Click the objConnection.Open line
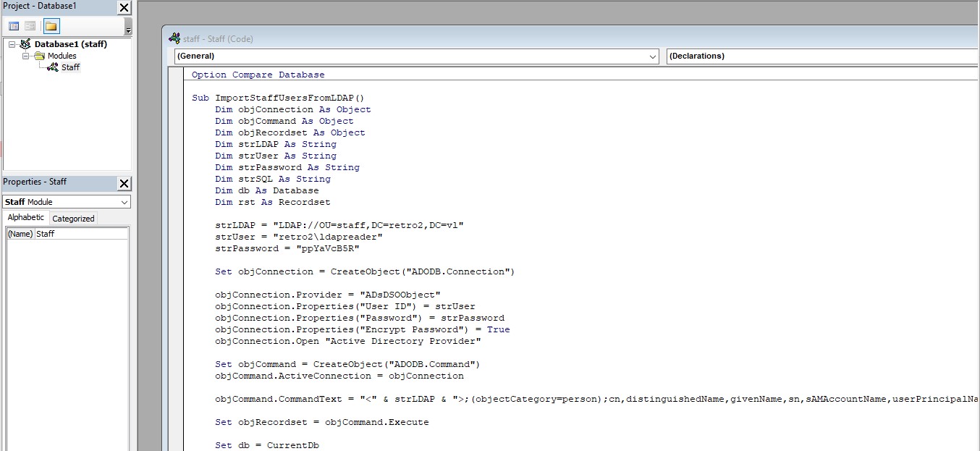The width and height of the screenshot is (980, 451). tap(348, 341)
